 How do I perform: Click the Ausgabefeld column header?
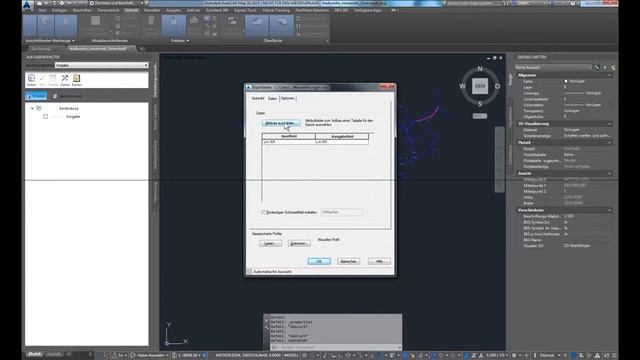[342, 136]
